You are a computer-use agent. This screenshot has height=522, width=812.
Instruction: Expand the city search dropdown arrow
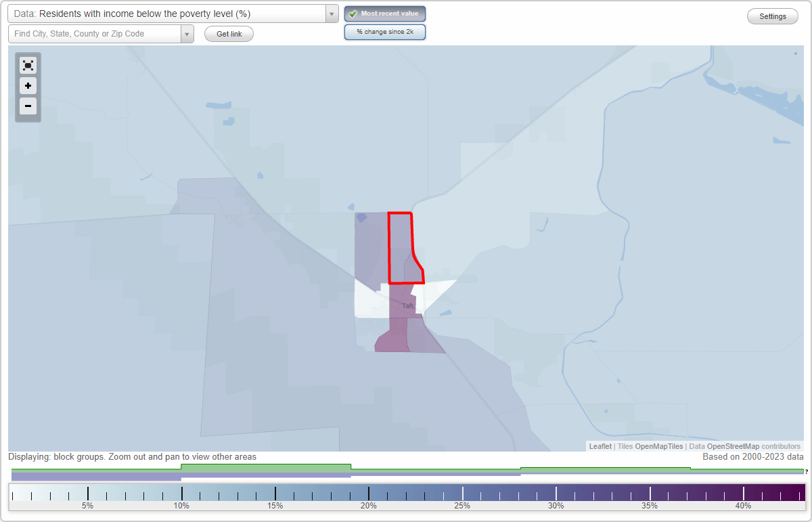coord(187,33)
